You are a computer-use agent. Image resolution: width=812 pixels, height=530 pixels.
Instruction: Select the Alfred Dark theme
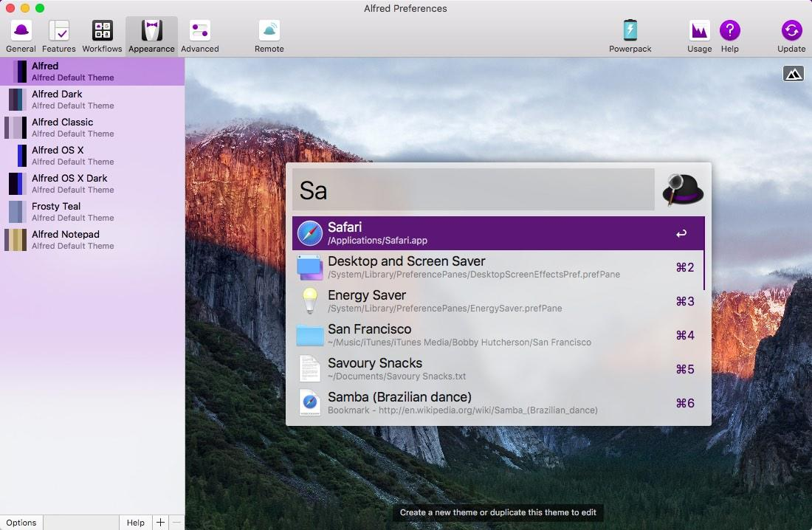[x=92, y=100]
